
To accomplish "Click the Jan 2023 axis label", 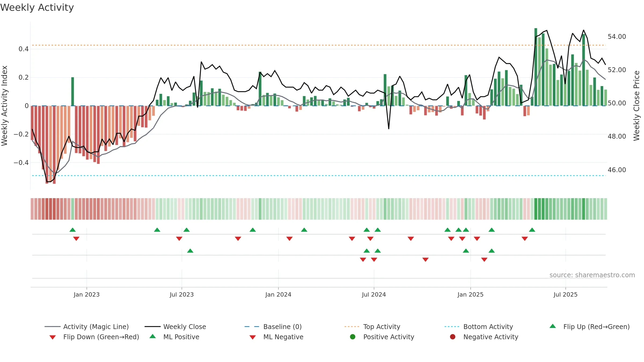I will (87, 295).
